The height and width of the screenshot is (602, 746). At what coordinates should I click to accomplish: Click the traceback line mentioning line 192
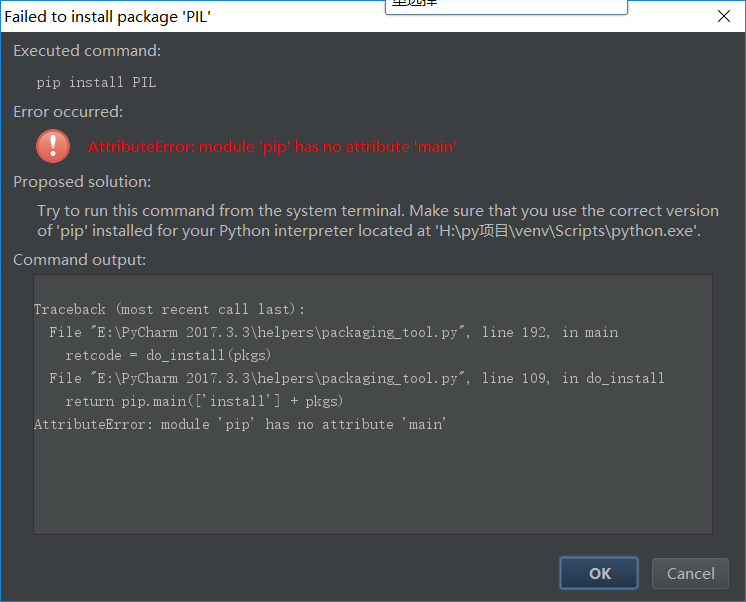click(x=334, y=332)
